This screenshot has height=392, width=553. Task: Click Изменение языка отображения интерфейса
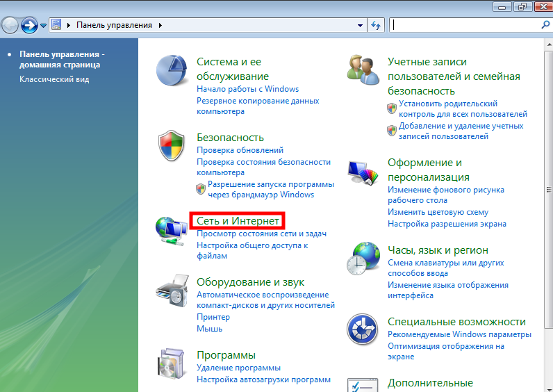[x=448, y=290]
